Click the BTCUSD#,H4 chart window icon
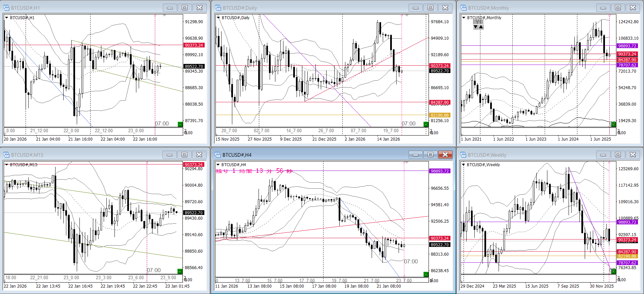 218,155
